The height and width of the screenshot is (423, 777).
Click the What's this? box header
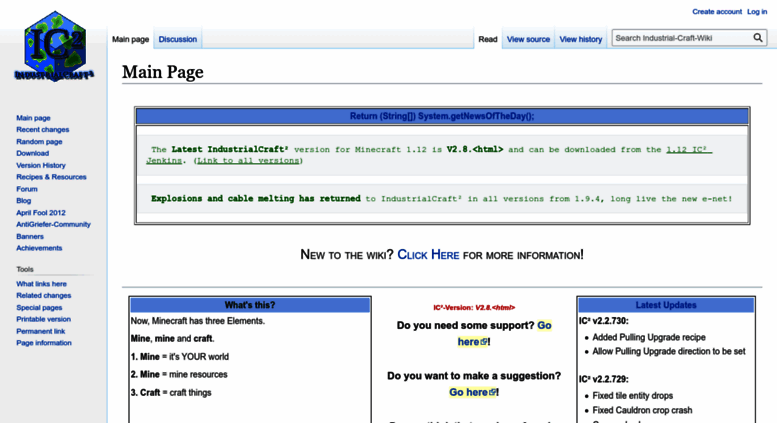click(250, 305)
